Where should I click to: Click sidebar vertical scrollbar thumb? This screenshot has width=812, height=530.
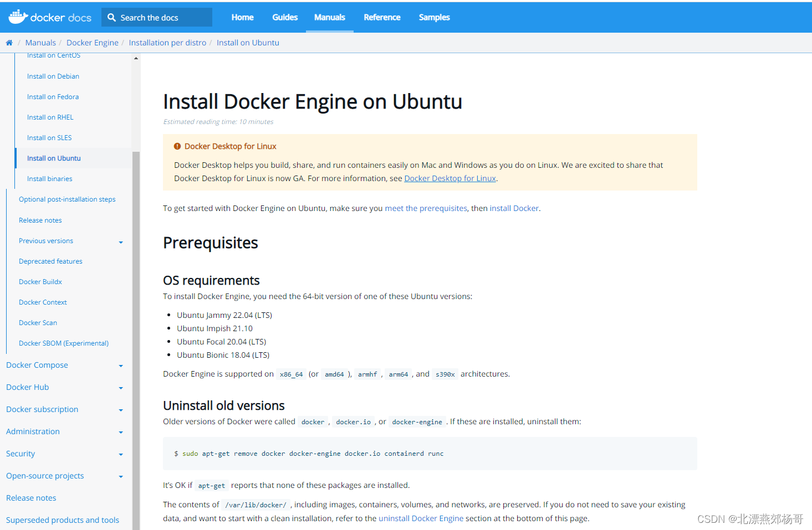(136, 341)
